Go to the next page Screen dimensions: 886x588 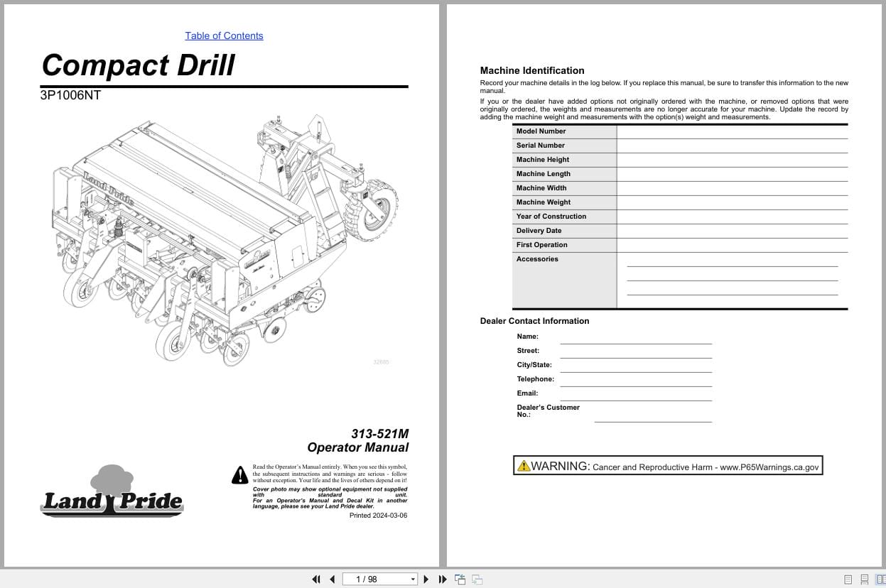pyautogui.click(x=426, y=579)
